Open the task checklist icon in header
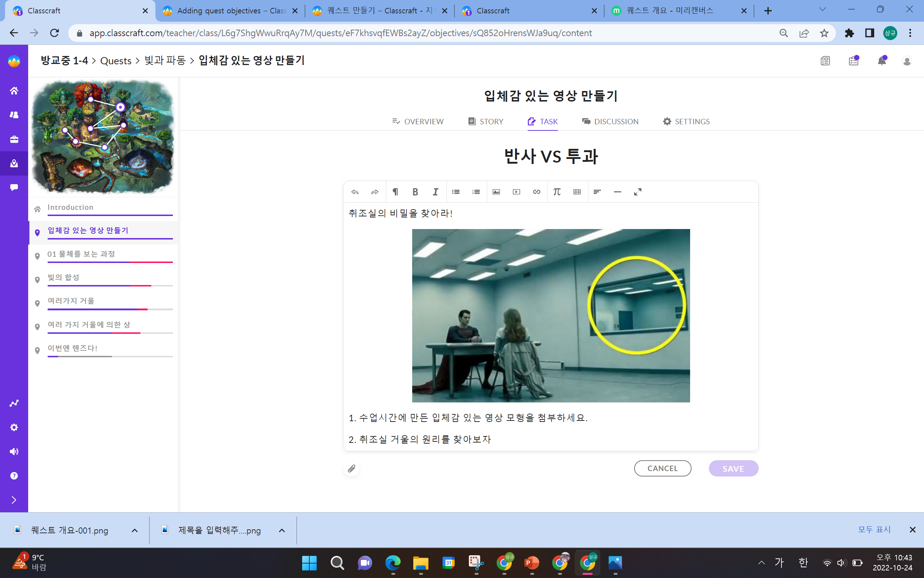Viewport: 924px width, 578px height. (854, 61)
